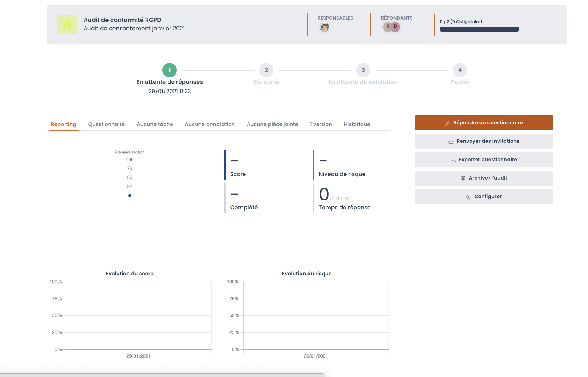Click the gear icon next to Configurer
Image resolution: width=588 pixels, height=377 pixels.
pyautogui.click(x=469, y=197)
